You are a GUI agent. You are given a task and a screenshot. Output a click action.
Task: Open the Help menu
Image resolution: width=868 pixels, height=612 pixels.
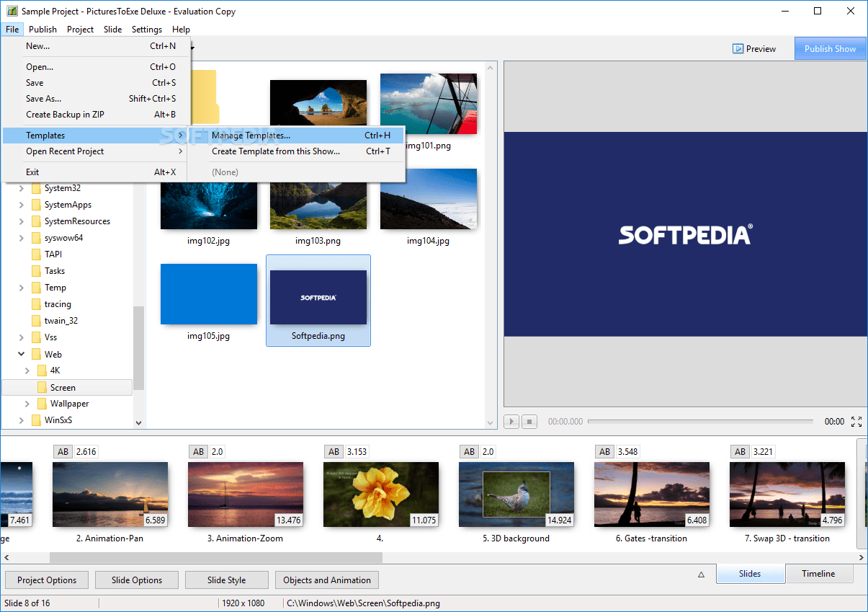click(x=181, y=30)
